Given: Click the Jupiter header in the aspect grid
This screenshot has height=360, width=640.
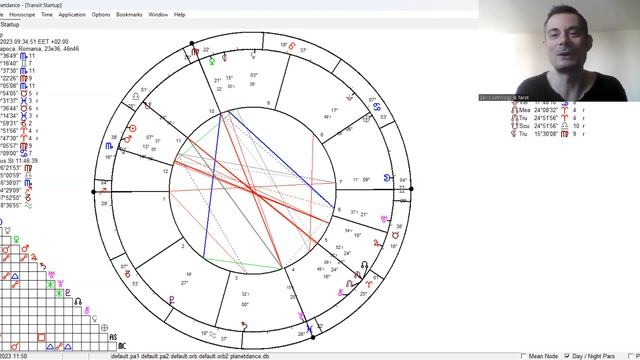Looking at the screenshot, I should (x=34, y=257).
